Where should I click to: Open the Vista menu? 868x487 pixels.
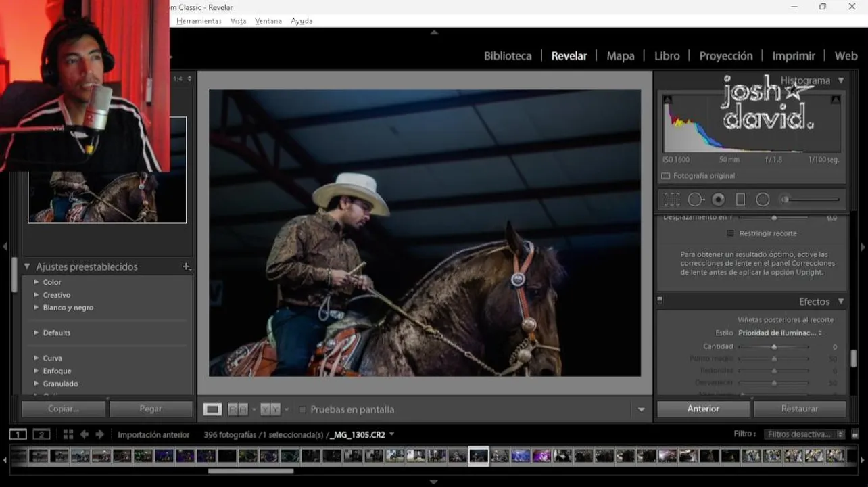coord(238,21)
